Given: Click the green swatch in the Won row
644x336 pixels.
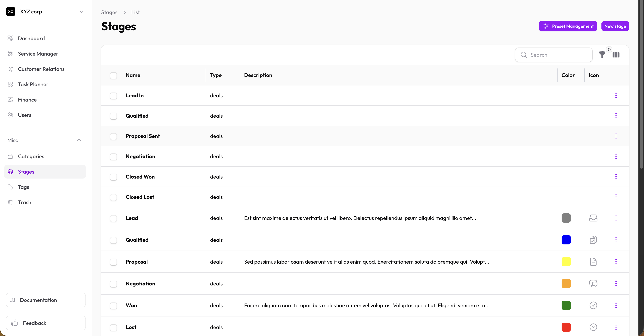Looking at the screenshot, I should (x=566, y=305).
